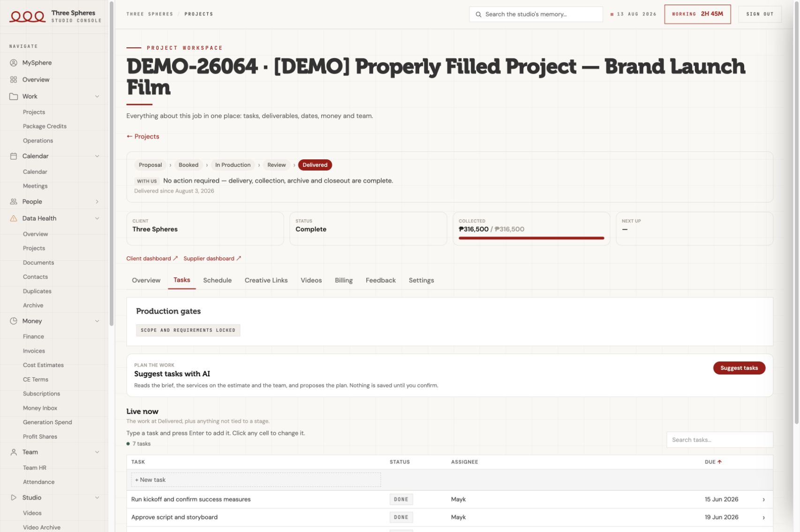800x532 pixels.
Task: Collapse the Team section chevron
Action: coord(97,452)
